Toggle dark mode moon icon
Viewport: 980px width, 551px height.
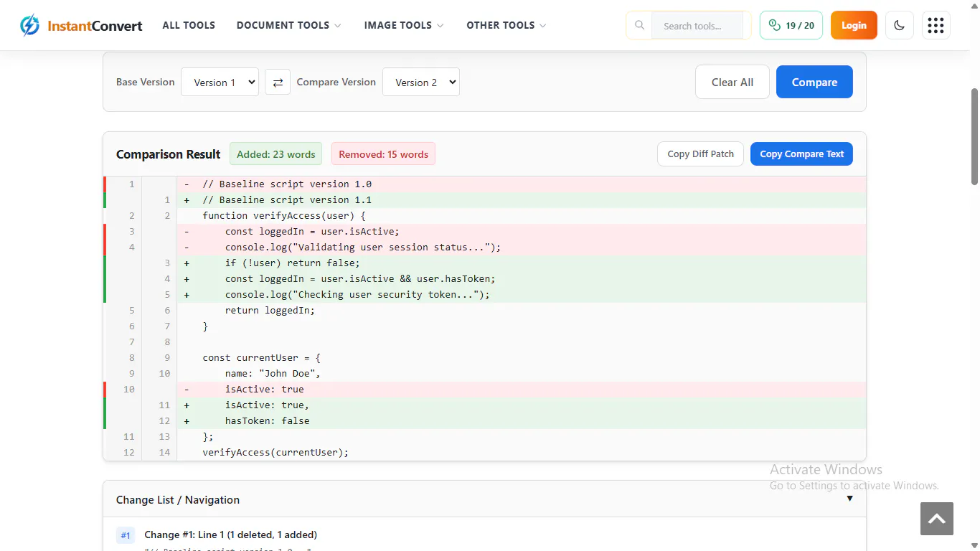click(x=900, y=25)
